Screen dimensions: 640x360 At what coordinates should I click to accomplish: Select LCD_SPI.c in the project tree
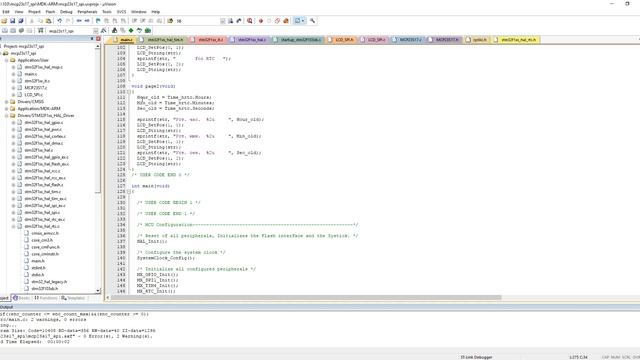tap(33, 95)
